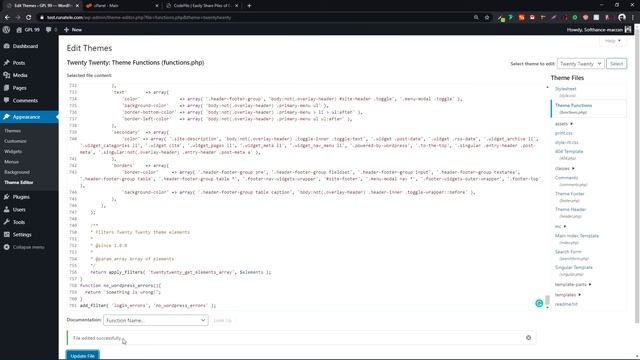Open style-rtl.css theme file

coord(567,142)
